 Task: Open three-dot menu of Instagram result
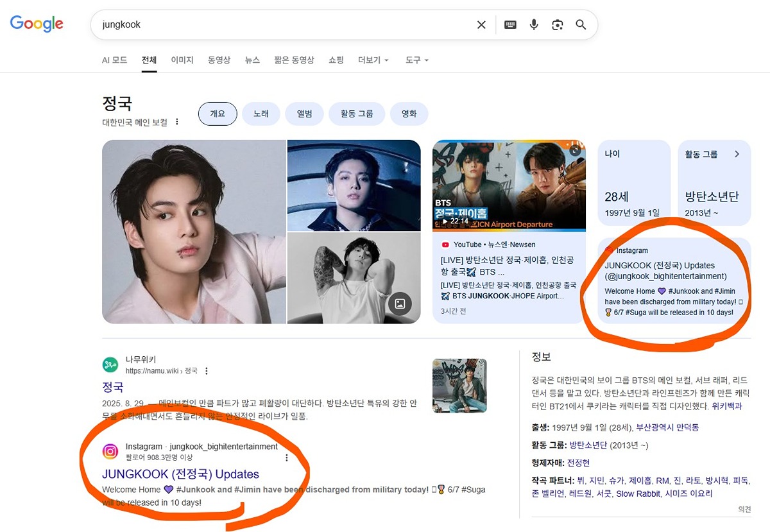click(287, 458)
